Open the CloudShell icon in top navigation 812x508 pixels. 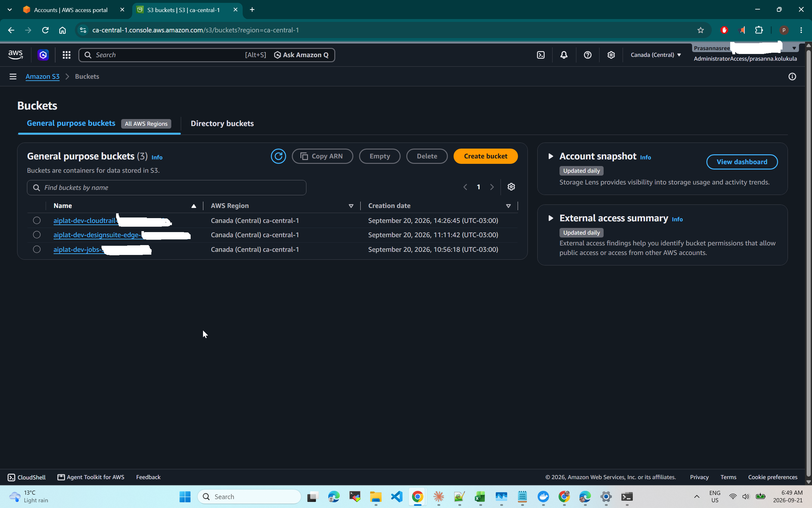pyautogui.click(x=540, y=55)
